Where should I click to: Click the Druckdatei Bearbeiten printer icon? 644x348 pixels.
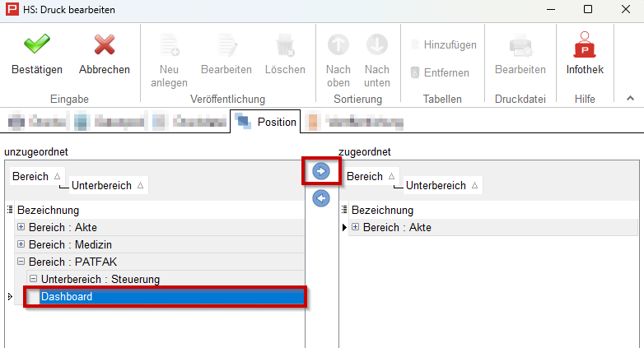coord(520,45)
